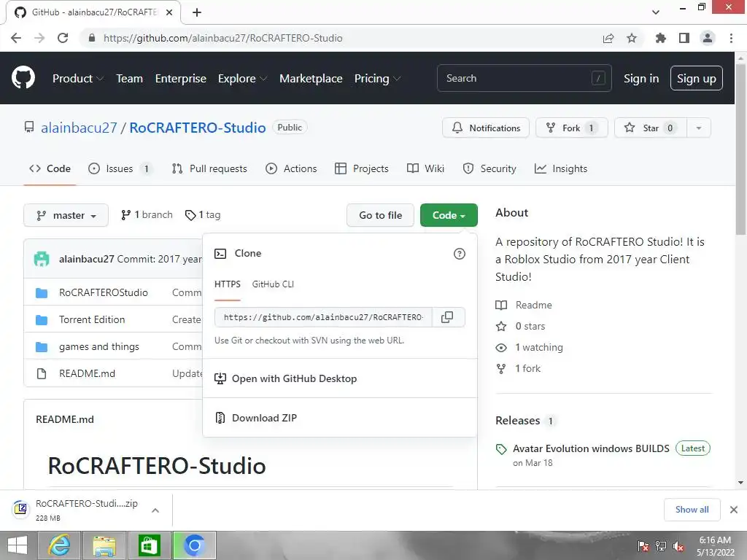The image size is (747, 560).
Task: Reload the page with the refresh icon
Action: pos(63,38)
